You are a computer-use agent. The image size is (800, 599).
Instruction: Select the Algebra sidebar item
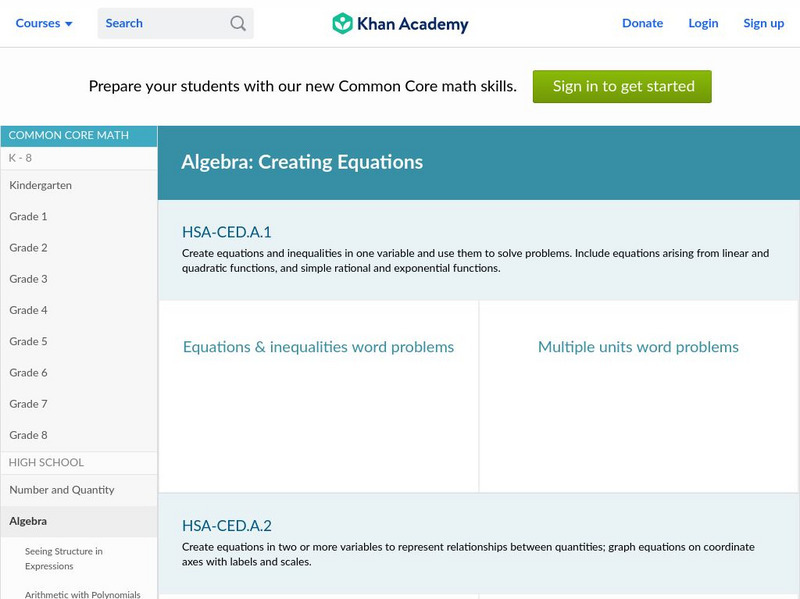(28, 521)
